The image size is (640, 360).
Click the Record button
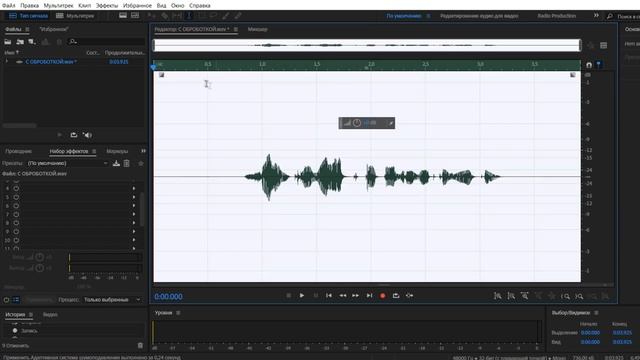(x=382, y=296)
